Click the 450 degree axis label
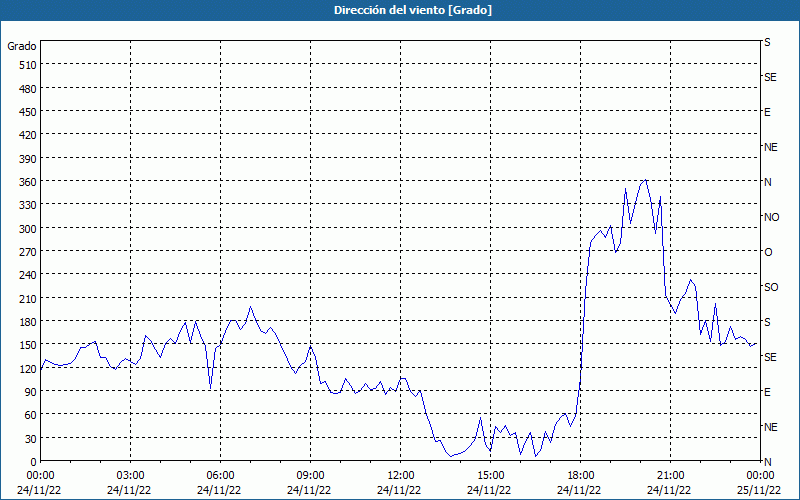The width and height of the screenshot is (800, 500). coord(28,112)
